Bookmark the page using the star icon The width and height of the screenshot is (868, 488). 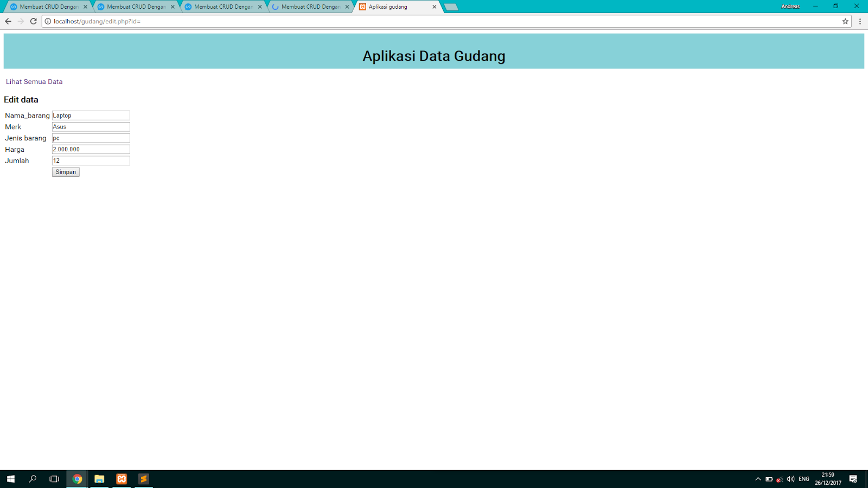[x=845, y=22]
